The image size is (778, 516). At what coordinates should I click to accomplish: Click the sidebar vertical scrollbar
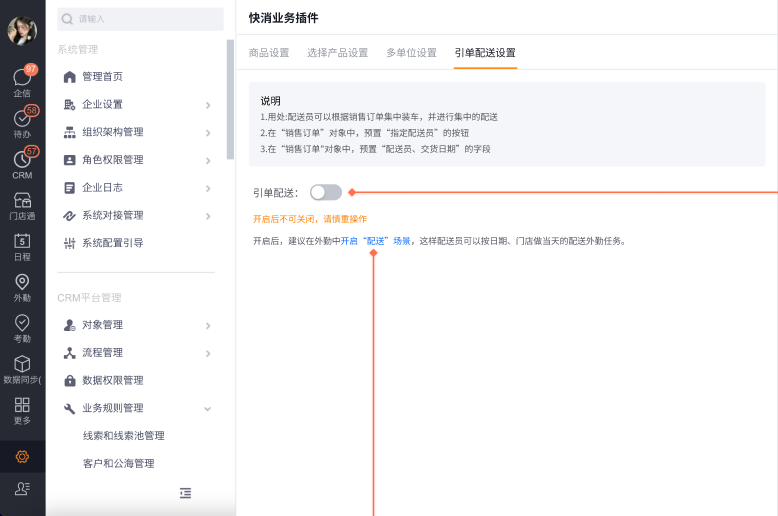(x=230, y=99)
